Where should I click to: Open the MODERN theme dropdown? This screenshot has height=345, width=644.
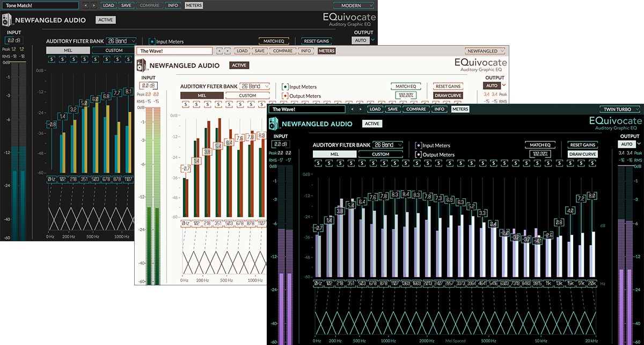[354, 5]
